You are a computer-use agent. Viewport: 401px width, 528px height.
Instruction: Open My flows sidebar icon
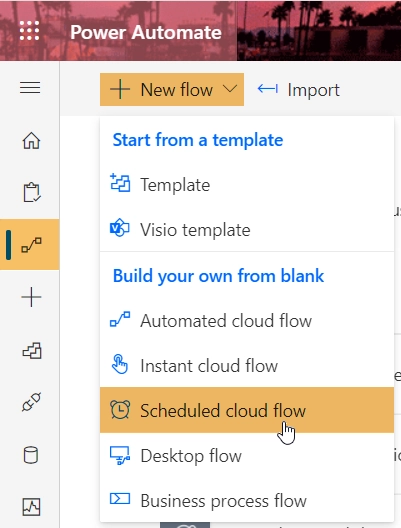tap(31, 244)
